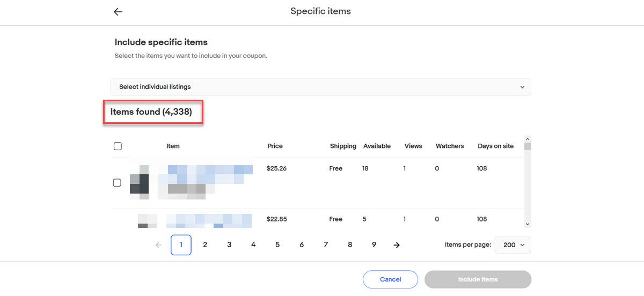Jump to page 2
Viewport: 644px width, 296px height.
[x=205, y=245]
